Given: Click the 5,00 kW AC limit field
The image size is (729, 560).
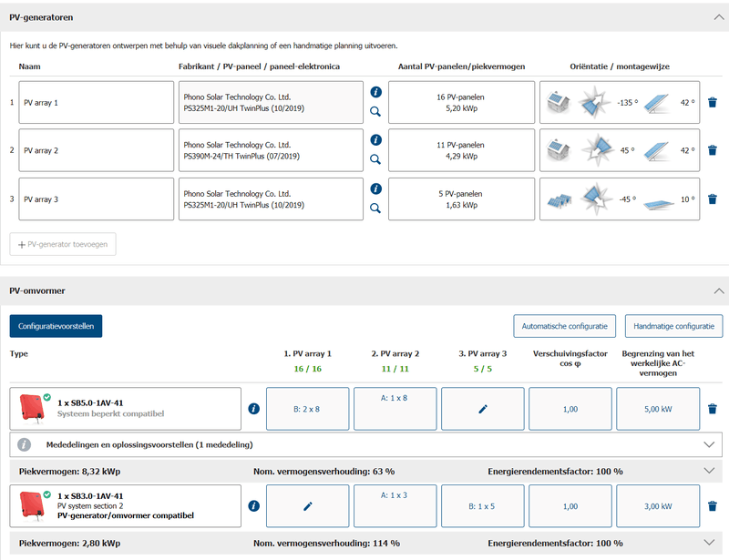Looking at the screenshot, I should pos(658,409).
